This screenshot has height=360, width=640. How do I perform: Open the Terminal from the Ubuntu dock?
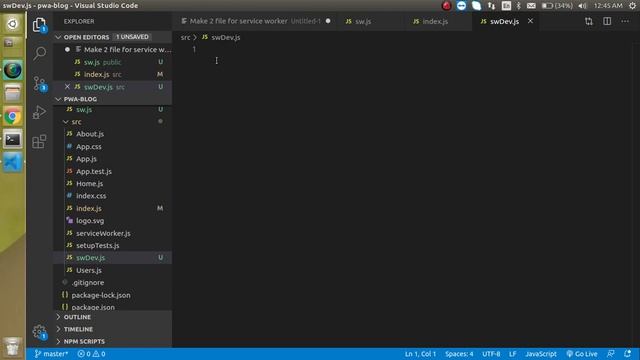(13, 140)
